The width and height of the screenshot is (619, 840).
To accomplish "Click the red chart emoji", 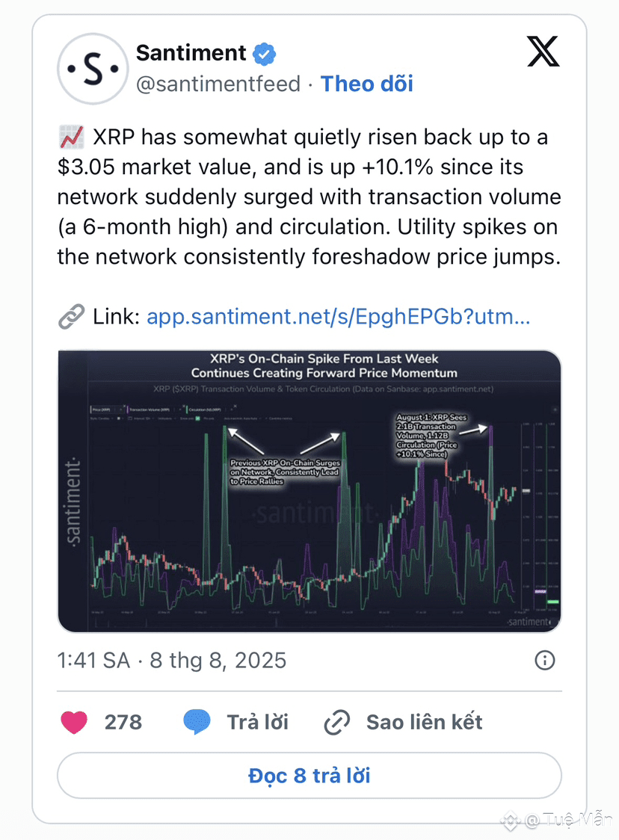I will point(71,138).
